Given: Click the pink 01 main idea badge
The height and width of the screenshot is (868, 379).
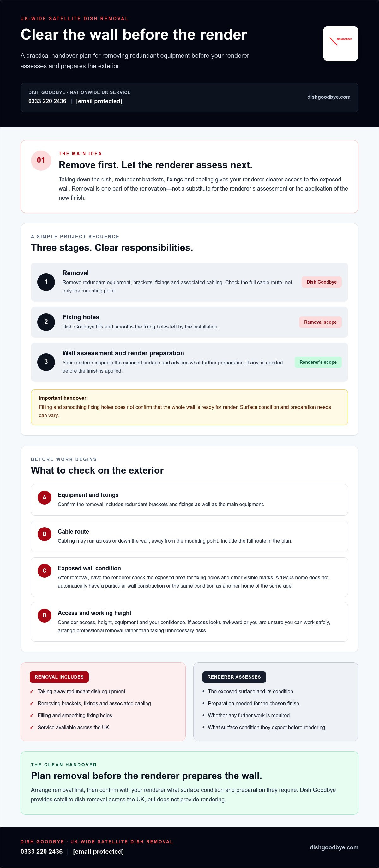Looking at the screenshot, I should click(41, 160).
